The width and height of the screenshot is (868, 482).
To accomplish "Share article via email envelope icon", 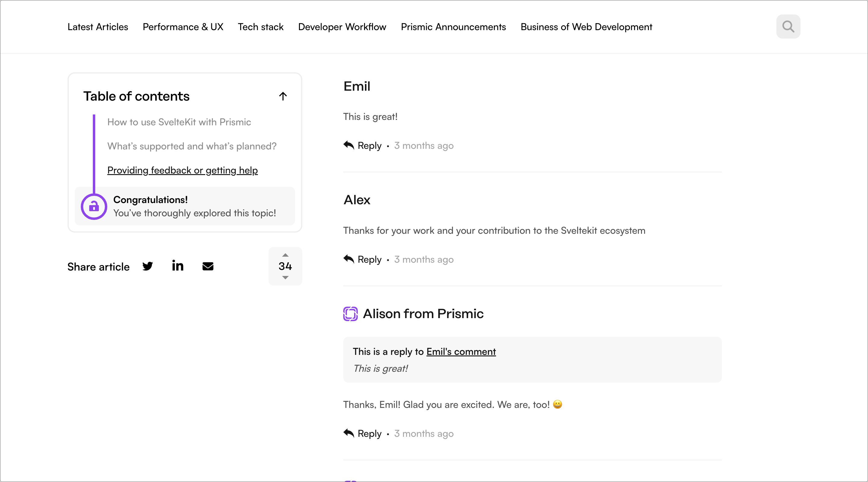I will click(208, 266).
